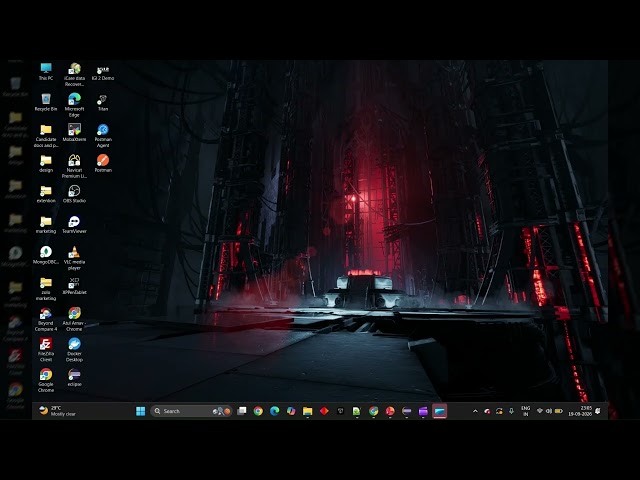Select the This PC desktop icon

point(46,72)
